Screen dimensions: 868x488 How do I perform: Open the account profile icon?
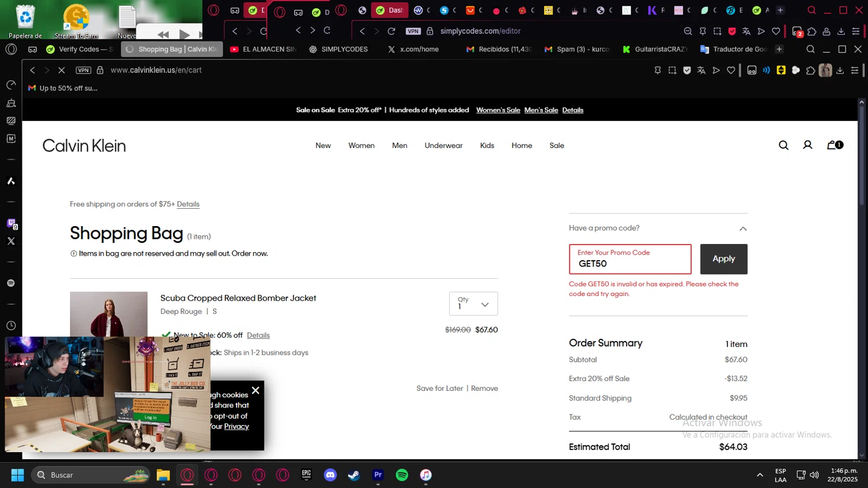pos(808,145)
